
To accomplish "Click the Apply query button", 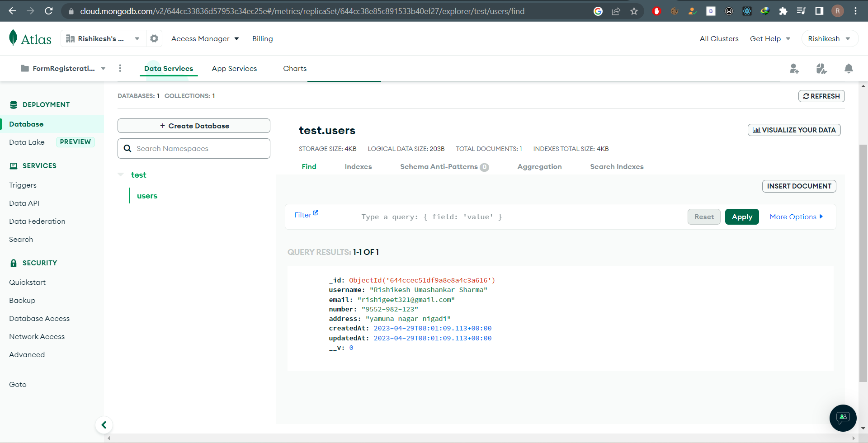I will 742,217.
